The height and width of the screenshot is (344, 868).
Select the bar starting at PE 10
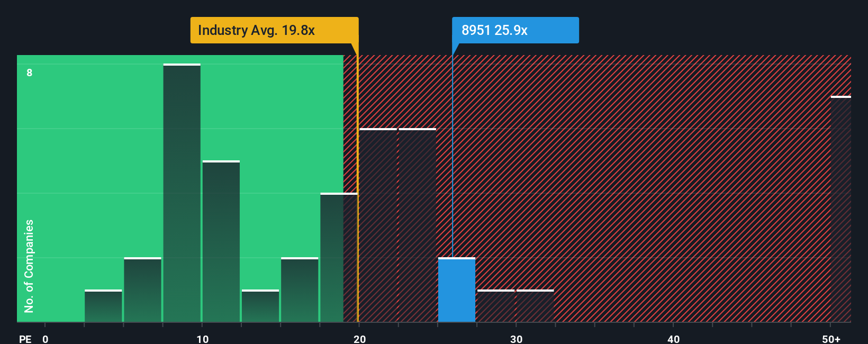click(x=221, y=241)
